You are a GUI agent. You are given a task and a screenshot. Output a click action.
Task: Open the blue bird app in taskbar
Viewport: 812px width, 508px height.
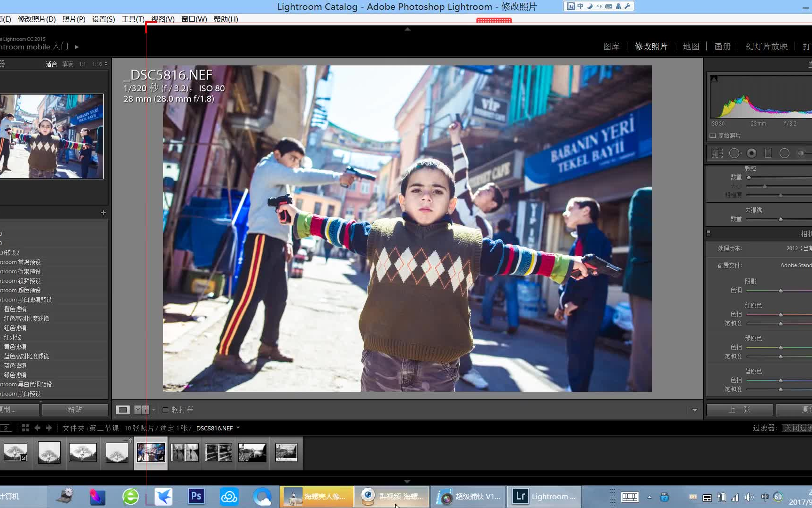[x=164, y=496]
